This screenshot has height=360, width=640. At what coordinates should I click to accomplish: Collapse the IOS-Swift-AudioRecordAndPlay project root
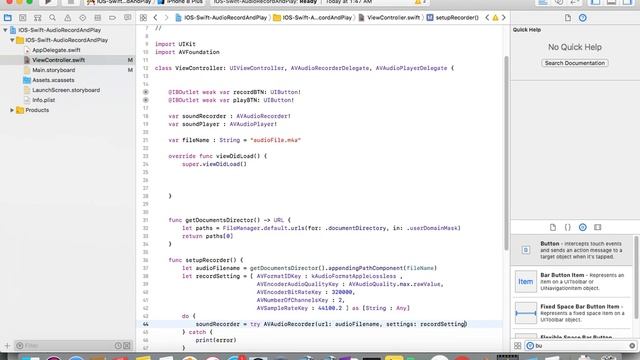pyautogui.click(x=5, y=30)
